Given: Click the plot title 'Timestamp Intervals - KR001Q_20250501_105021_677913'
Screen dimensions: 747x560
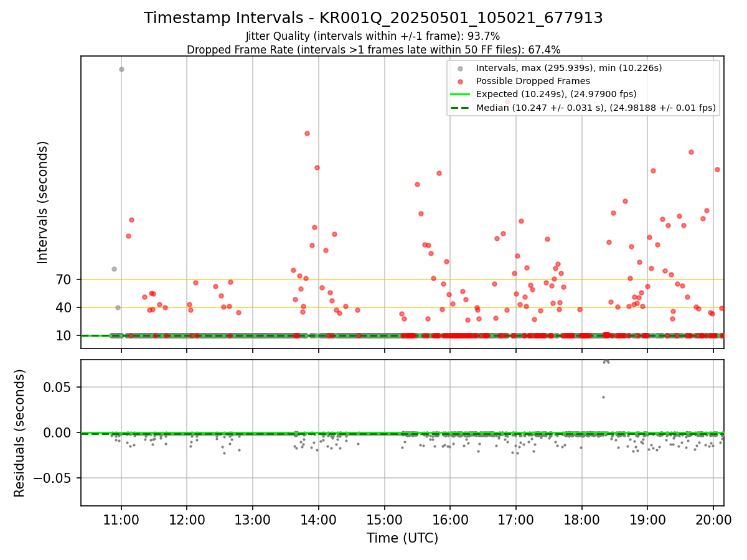Looking at the screenshot, I should click(x=374, y=18).
